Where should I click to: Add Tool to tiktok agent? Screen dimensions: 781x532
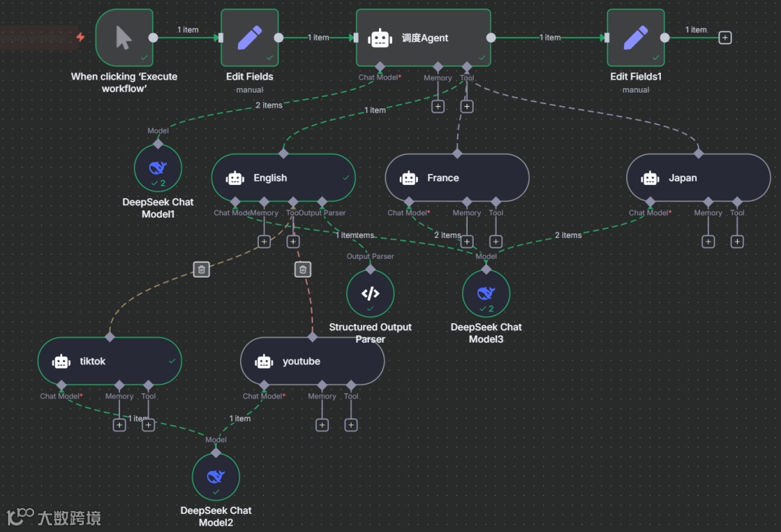[x=148, y=425]
